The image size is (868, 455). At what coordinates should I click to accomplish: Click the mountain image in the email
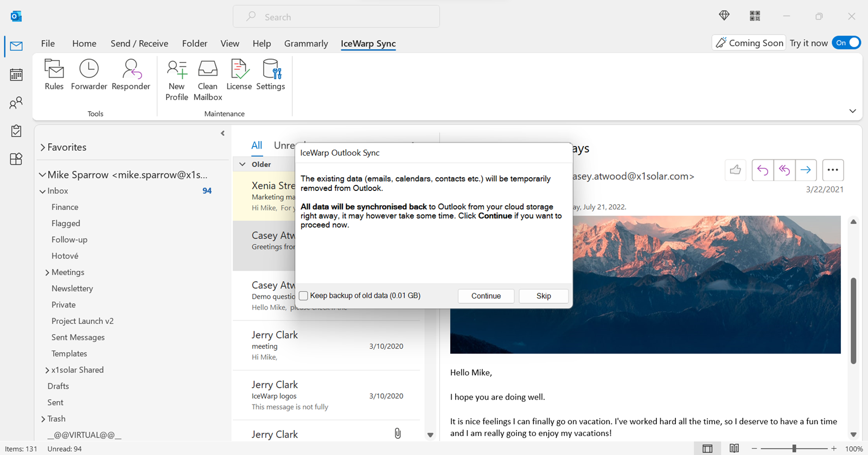(706, 285)
